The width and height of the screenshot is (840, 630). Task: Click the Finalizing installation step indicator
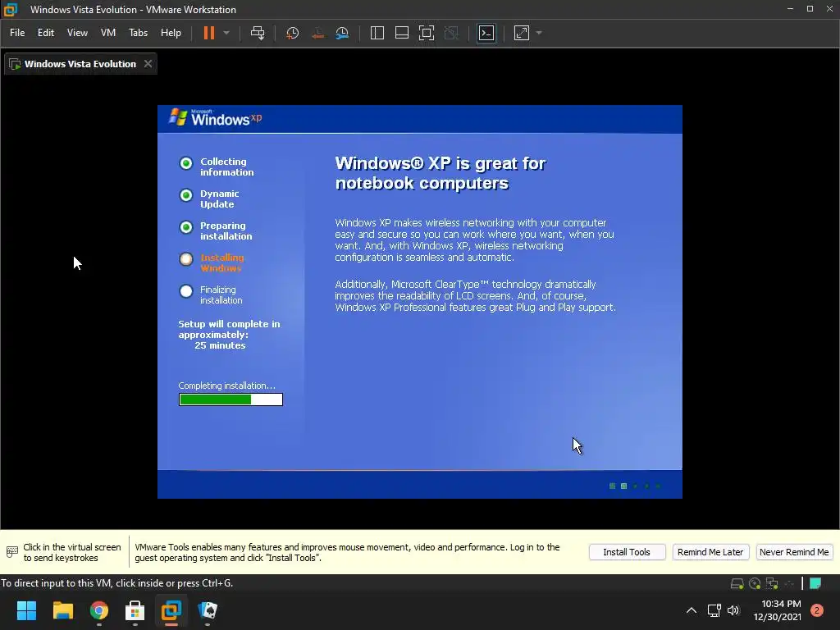(x=186, y=291)
